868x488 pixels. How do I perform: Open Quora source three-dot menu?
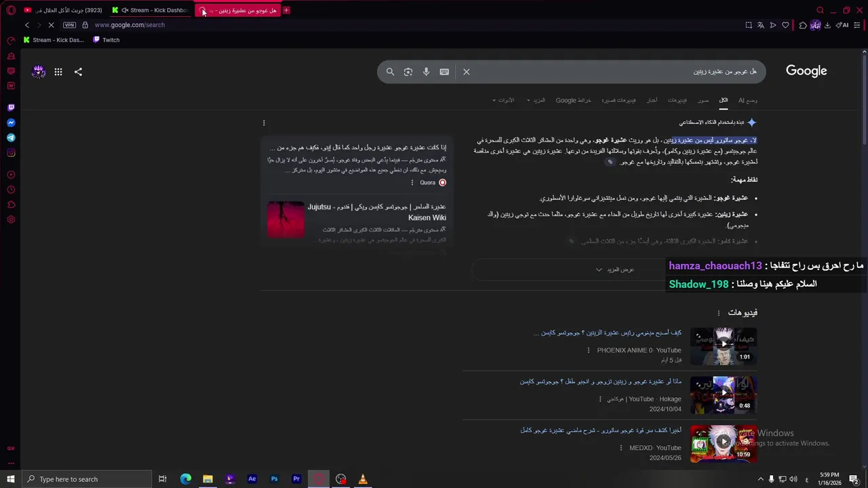pos(412,182)
